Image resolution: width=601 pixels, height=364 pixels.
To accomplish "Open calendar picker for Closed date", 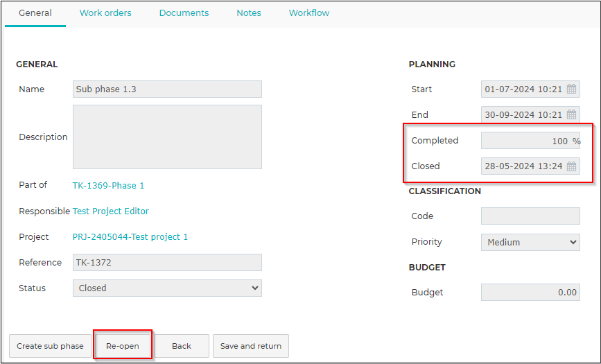I will (571, 166).
